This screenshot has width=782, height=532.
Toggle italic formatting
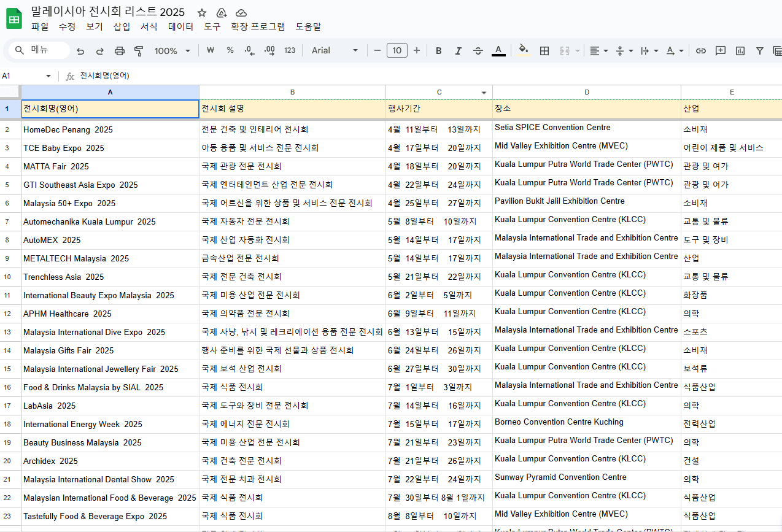[x=458, y=51]
